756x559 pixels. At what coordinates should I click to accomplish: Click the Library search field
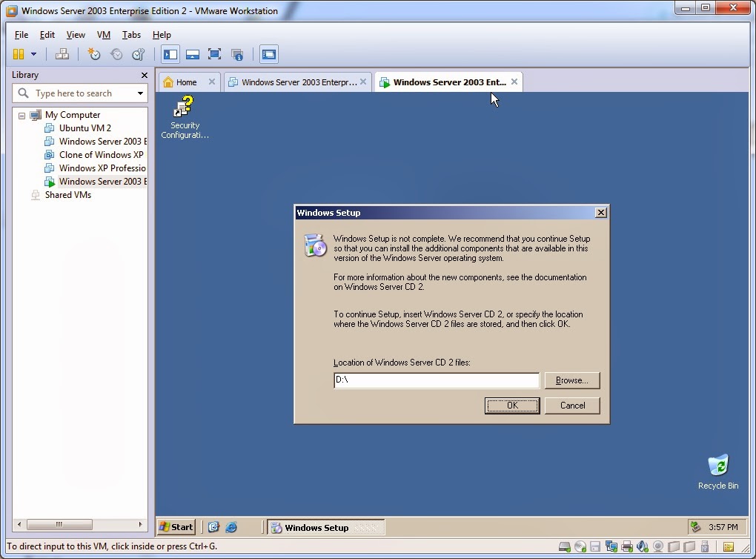click(x=79, y=93)
